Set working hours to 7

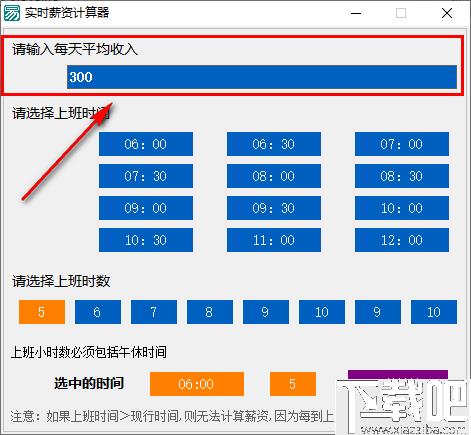pyautogui.click(x=154, y=312)
